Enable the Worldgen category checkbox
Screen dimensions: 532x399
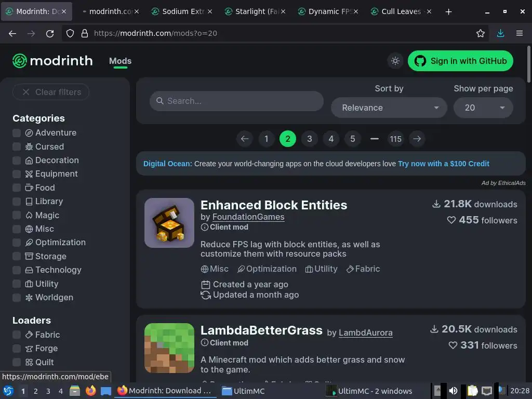pyautogui.click(x=17, y=298)
